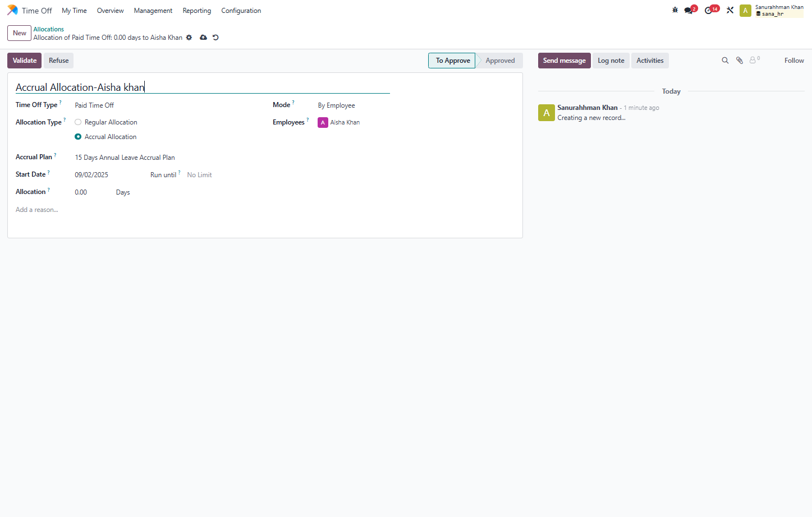Click the '1 minute ago' timestamp
The height and width of the screenshot is (517, 812).
[641, 108]
